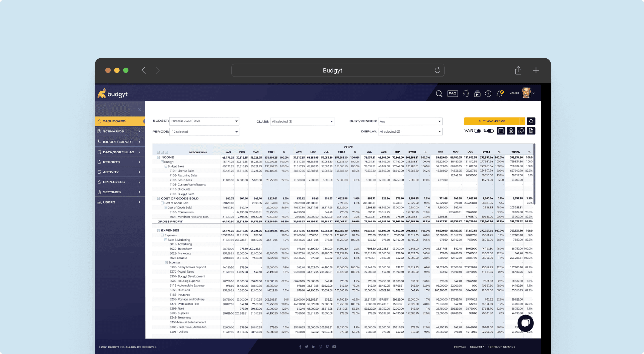The image size is (644, 354).
Task: Click the PL BY YEAR/PERIOD button
Action: tap(492, 121)
